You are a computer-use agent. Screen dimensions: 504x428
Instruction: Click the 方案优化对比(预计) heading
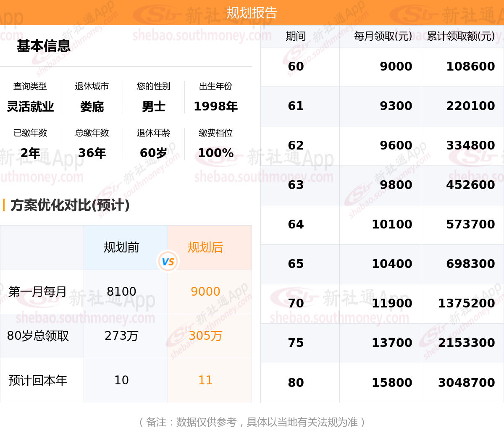(x=70, y=205)
